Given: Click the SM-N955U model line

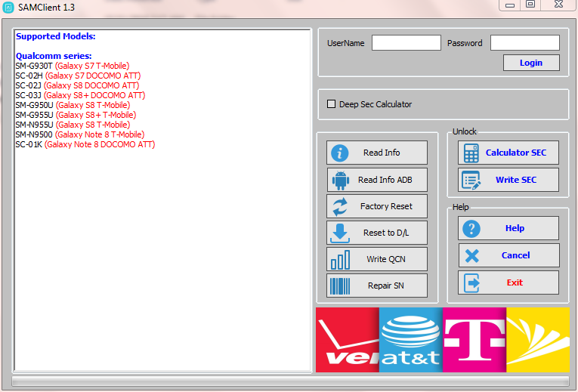Looking at the screenshot, I should tap(73, 125).
